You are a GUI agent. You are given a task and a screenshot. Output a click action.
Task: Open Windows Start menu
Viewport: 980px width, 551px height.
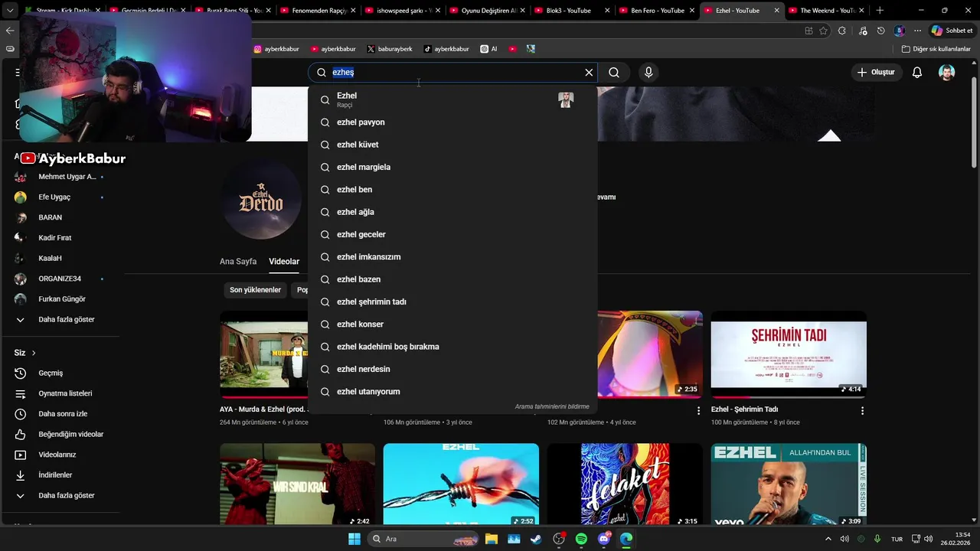354,539
